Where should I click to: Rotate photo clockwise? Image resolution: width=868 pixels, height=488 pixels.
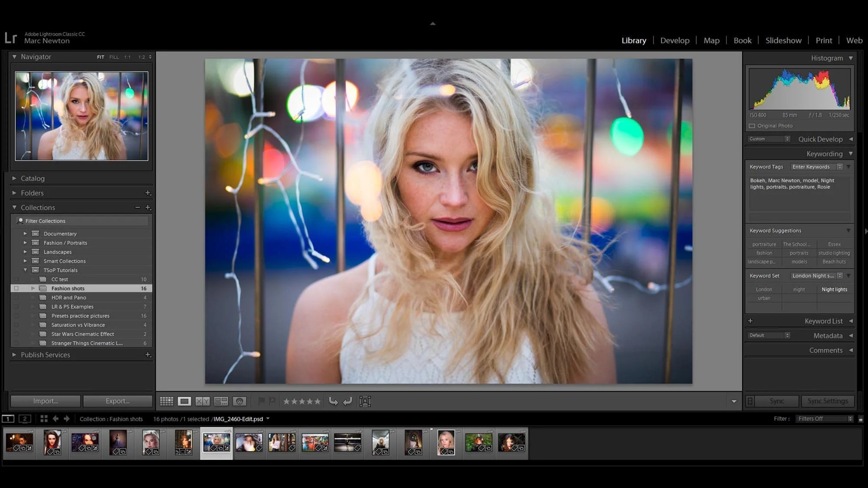point(347,401)
